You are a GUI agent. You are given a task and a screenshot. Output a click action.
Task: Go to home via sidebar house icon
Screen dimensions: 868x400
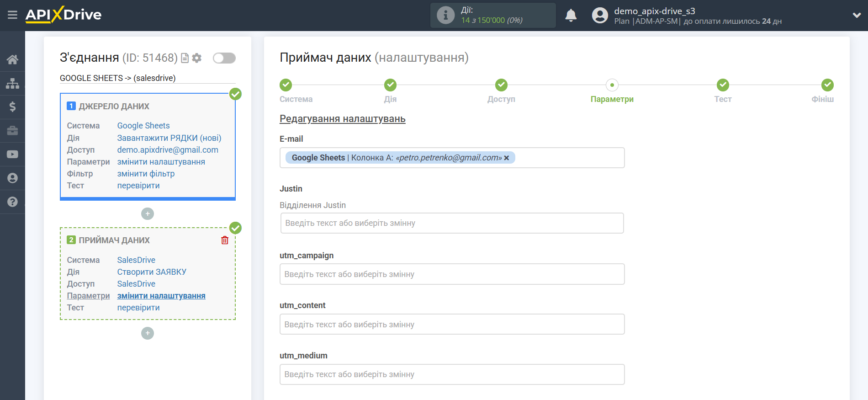[x=12, y=59]
